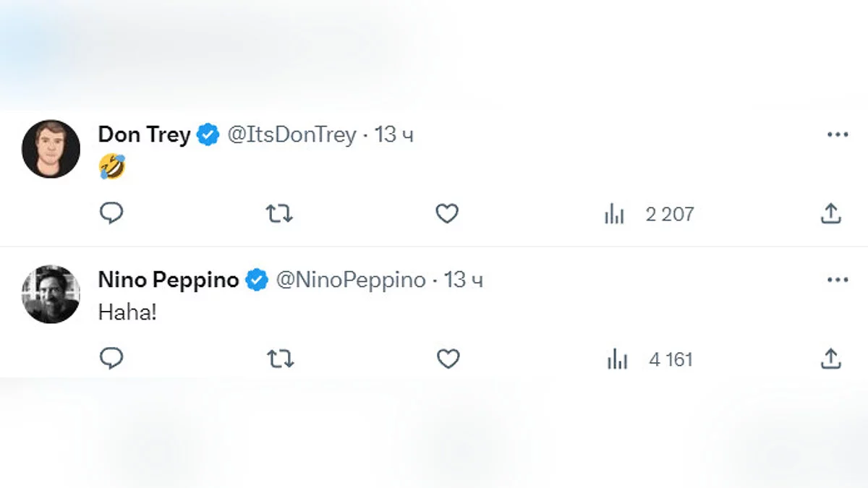Open more options for Nino Peppino's tweet

click(837, 281)
